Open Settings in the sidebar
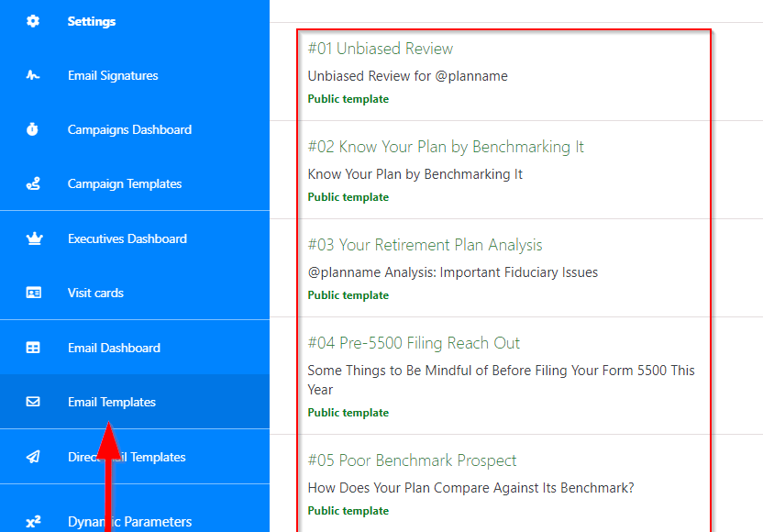Screen dimensions: 763x532 tap(92, 21)
